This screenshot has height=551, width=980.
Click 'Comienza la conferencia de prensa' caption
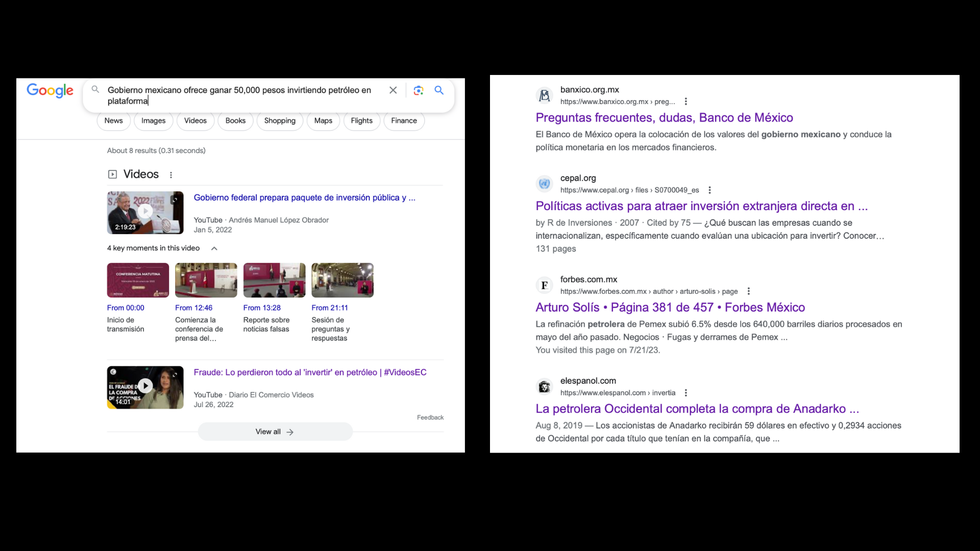(199, 329)
